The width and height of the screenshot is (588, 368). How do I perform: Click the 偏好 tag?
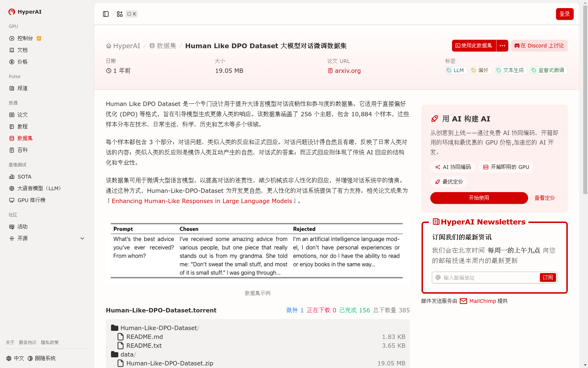coord(481,70)
